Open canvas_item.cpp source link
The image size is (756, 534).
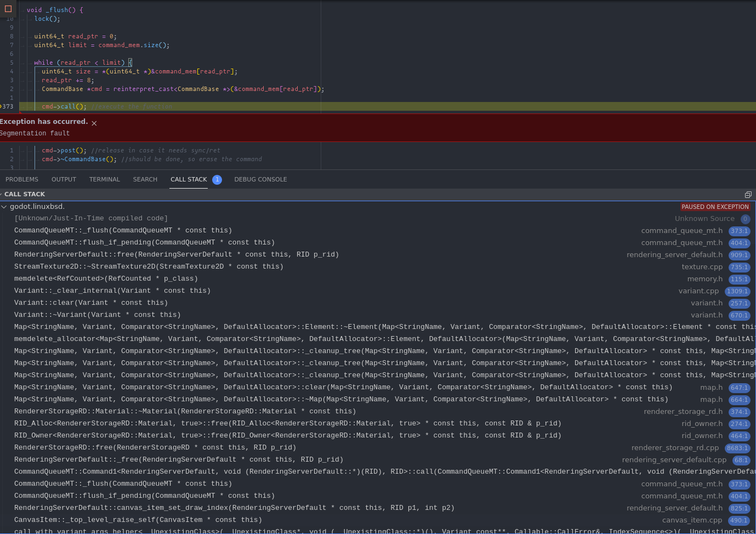[692, 520]
